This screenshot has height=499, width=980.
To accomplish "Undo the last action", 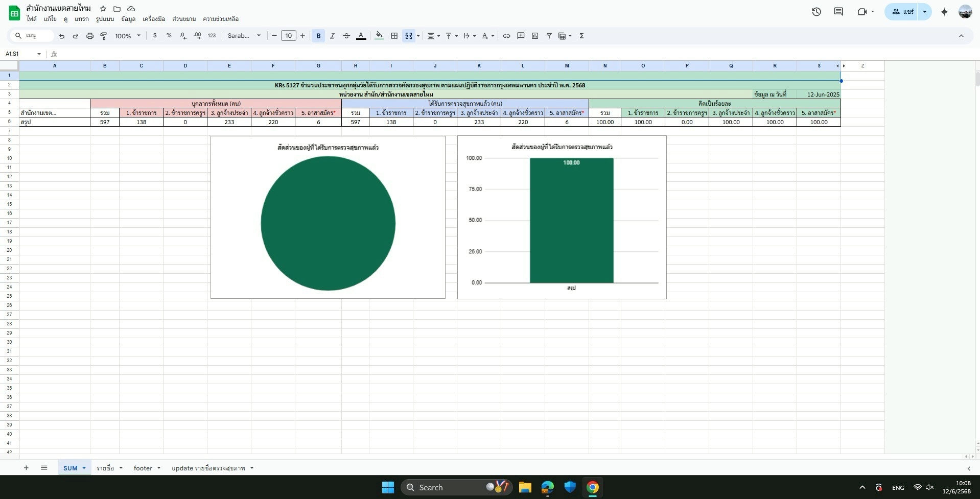I will tap(62, 36).
